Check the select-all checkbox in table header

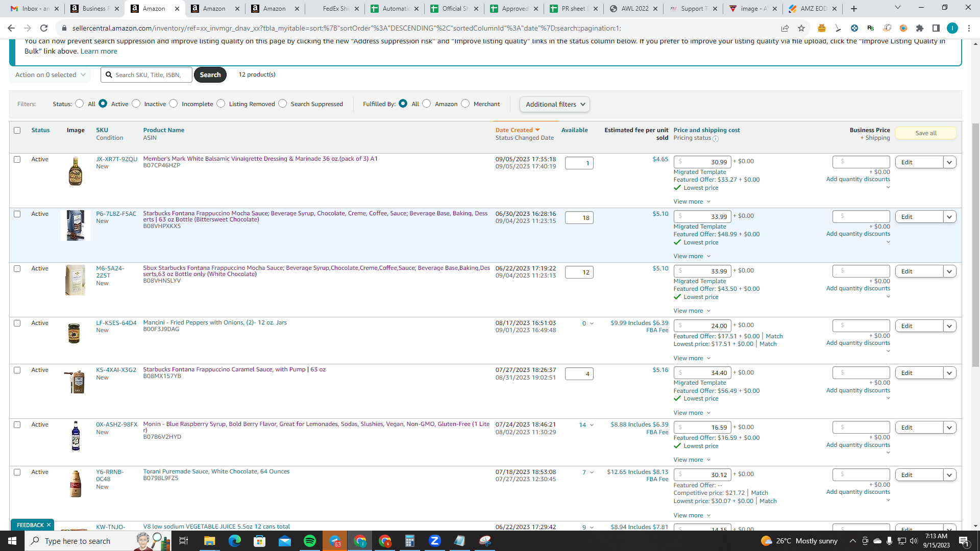(x=17, y=130)
